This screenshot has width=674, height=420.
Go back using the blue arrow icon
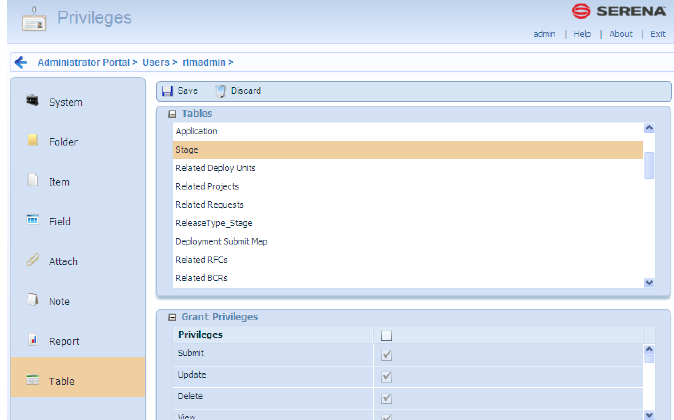pyautogui.click(x=20, y=62)
